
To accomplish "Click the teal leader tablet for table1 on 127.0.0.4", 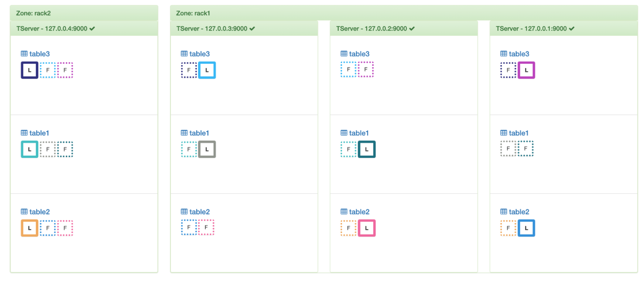I will pyautogui.click(x=29, y=149).
